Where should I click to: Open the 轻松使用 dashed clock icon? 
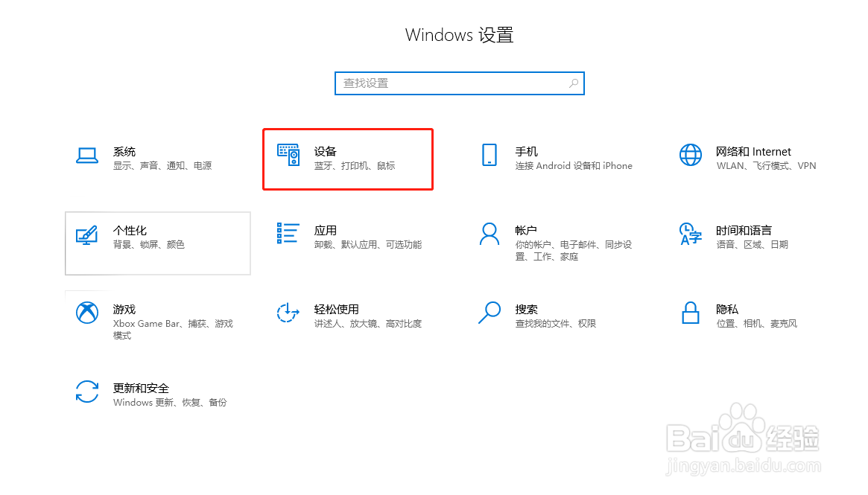pyautogui.click(x=288, y=313)
